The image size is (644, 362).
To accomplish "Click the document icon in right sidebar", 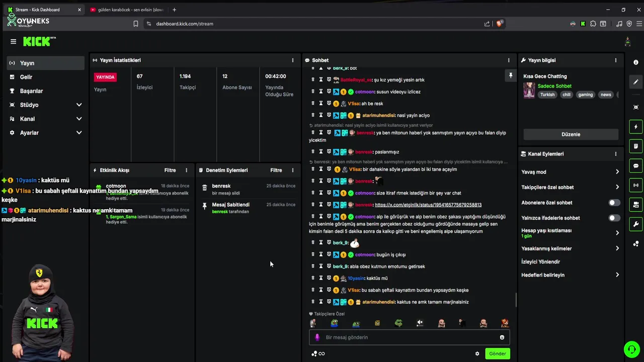I will pos(636,146).
